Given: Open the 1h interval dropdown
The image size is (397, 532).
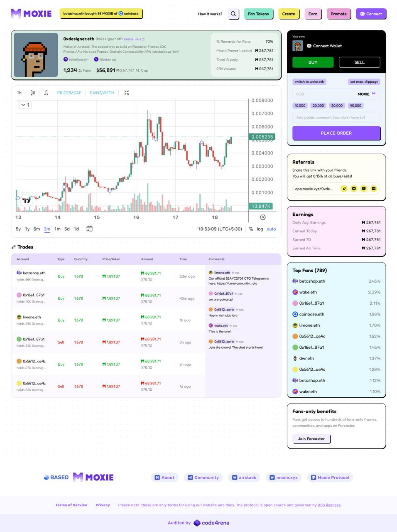Looking at the screenshot, I should (x=19, y=93).
